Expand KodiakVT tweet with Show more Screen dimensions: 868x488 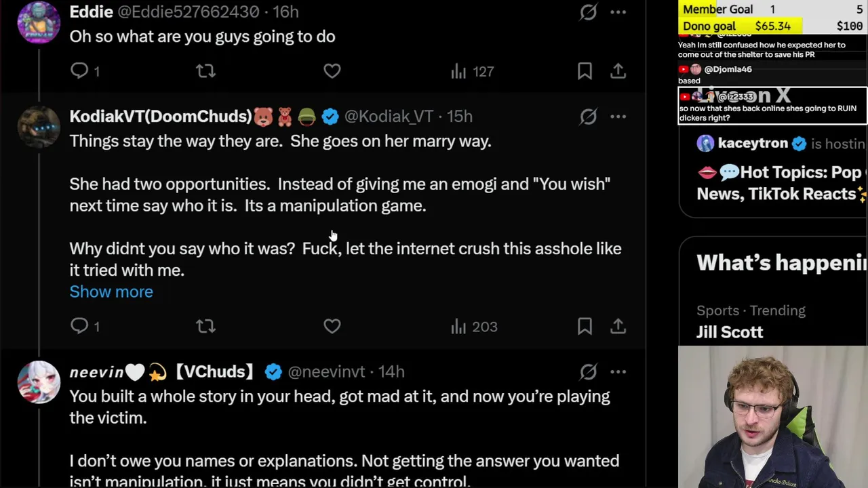coord(111,291)
